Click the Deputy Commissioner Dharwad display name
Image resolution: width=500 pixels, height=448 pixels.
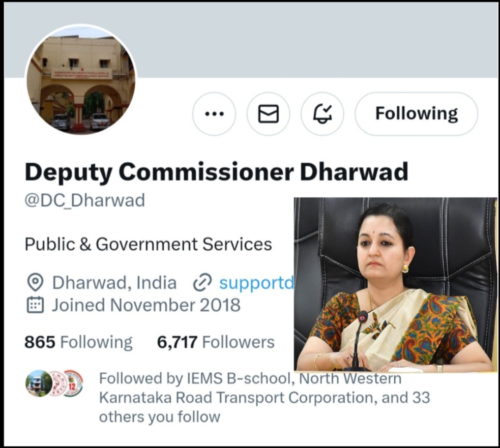tap(217, 172)
